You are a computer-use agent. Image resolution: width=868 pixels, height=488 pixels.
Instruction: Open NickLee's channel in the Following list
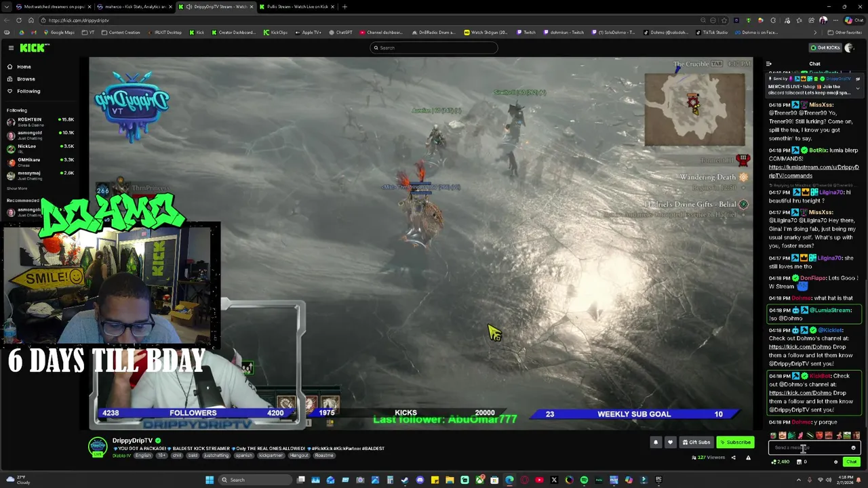pos(41,148)
